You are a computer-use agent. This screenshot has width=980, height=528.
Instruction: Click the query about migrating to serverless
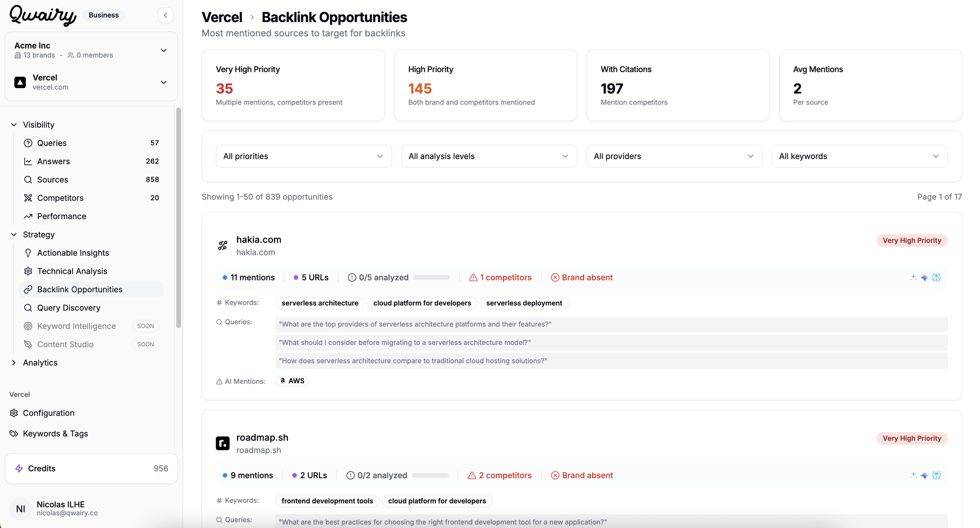click(611, 342)
